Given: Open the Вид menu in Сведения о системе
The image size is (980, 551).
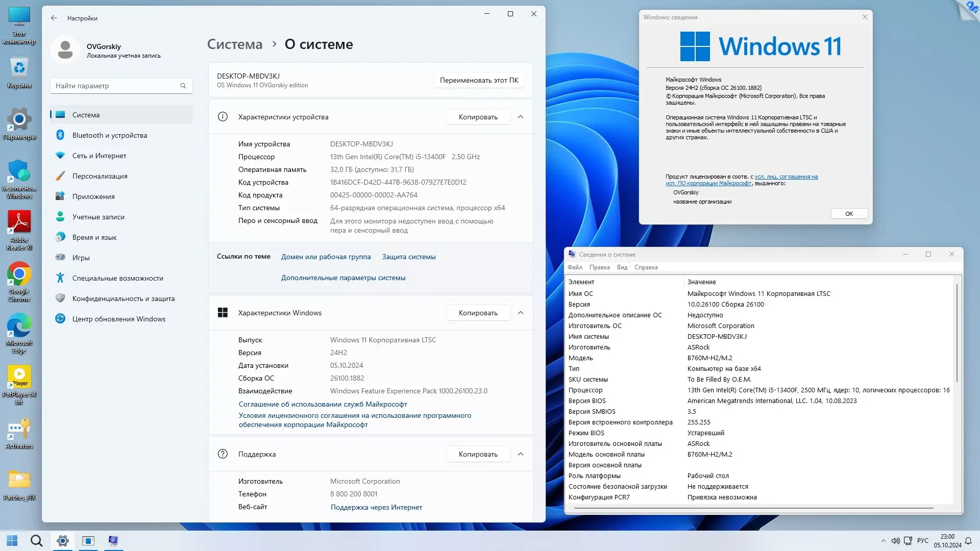Looking at the screenshot, I should tap(622, 267).
